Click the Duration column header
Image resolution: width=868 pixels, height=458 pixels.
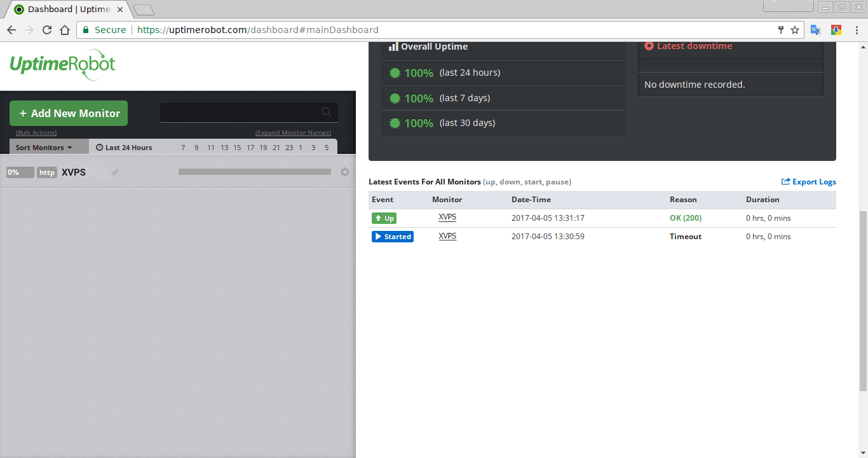[763, 200]
